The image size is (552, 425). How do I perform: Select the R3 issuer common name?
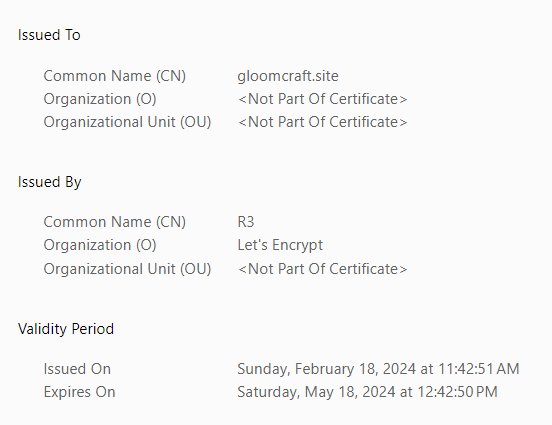pos(246,222)
